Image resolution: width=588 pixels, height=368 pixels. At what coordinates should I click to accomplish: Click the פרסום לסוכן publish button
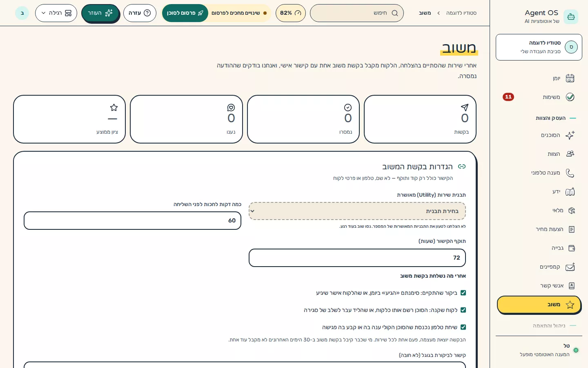click(185, 13)
